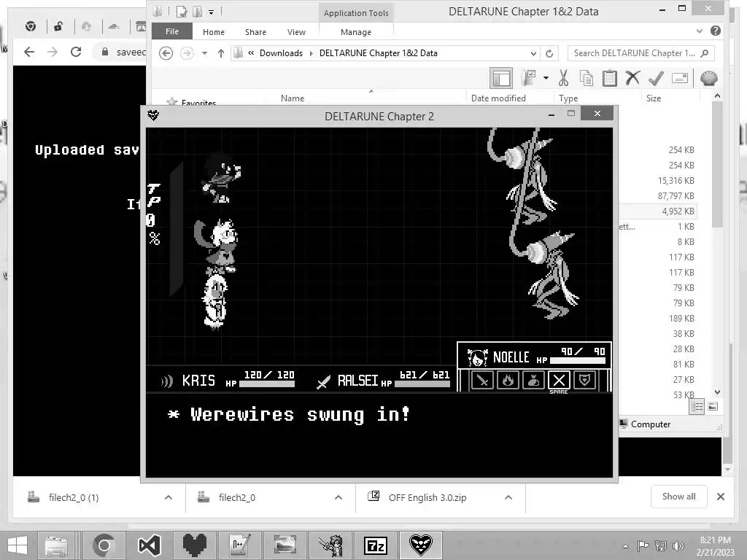Click the envelope Email icon in Explorer

click(x=680, y=78)
